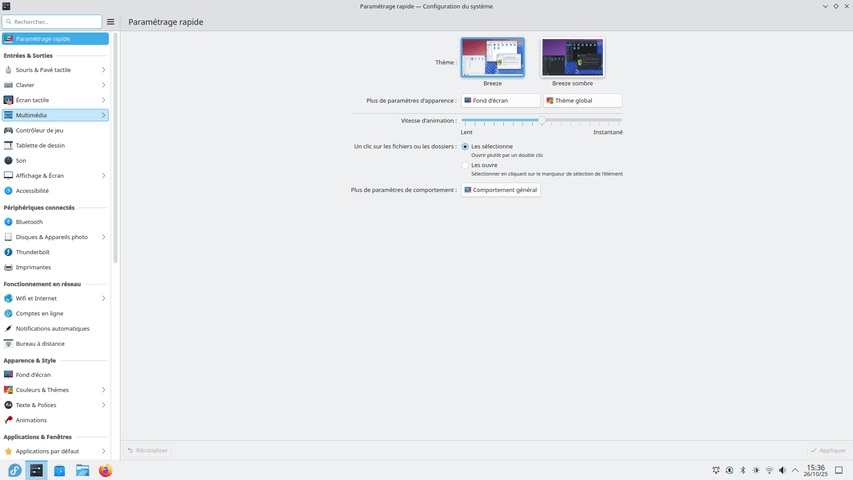
Task: Expand the Écran tactile submenu arrow
Action: pos(103,100)
